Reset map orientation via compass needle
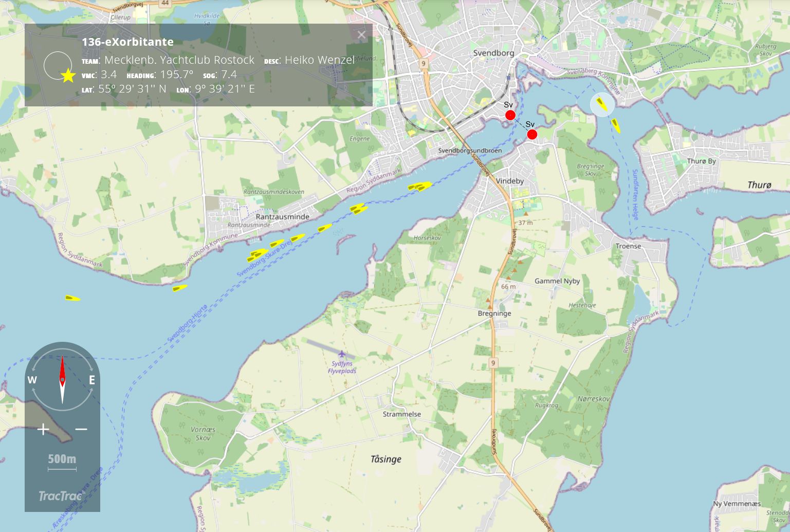This screenshot has width=790, height=532. pos(62,379)
